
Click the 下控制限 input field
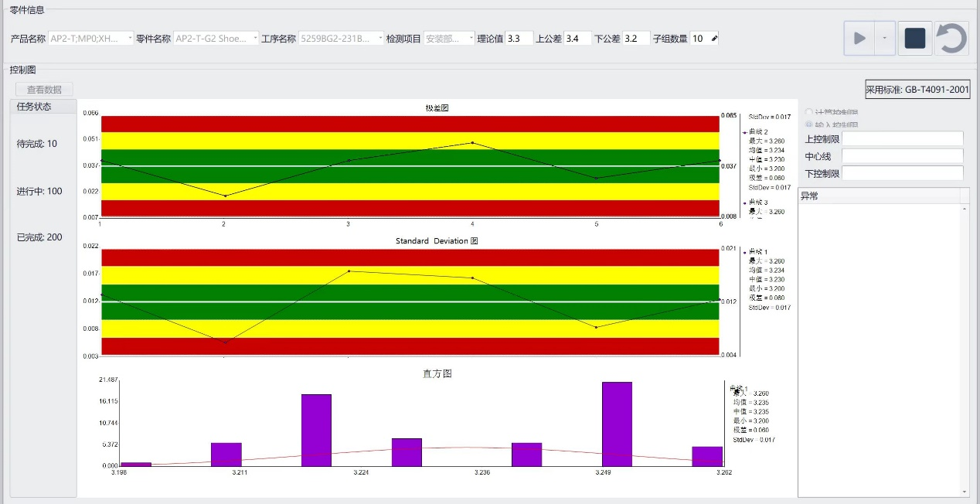coord(902,173)
